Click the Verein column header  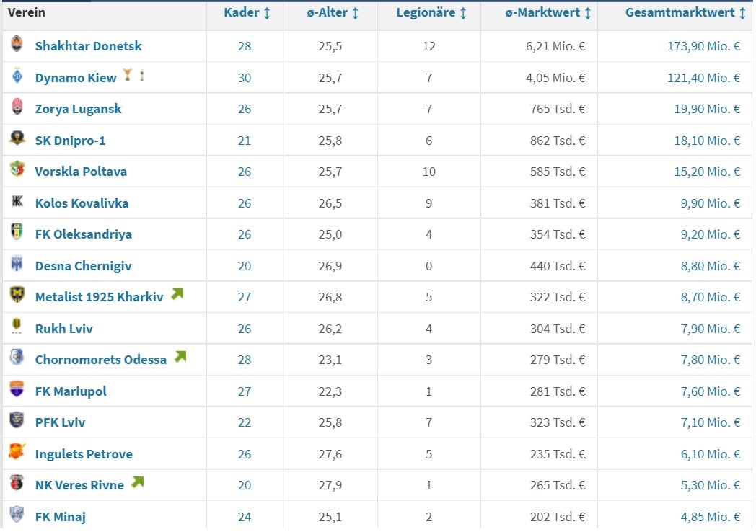[x=27, y=13]
